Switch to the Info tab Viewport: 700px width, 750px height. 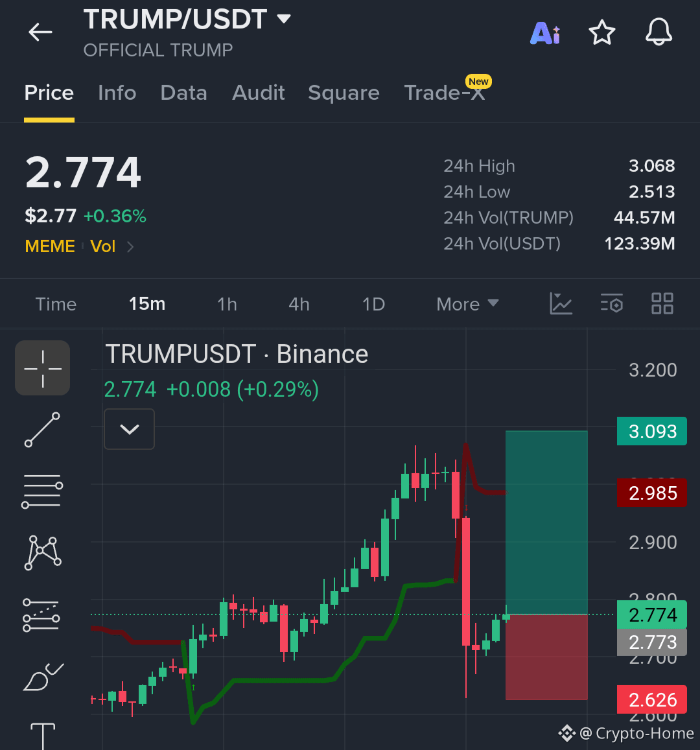point(117,93)
